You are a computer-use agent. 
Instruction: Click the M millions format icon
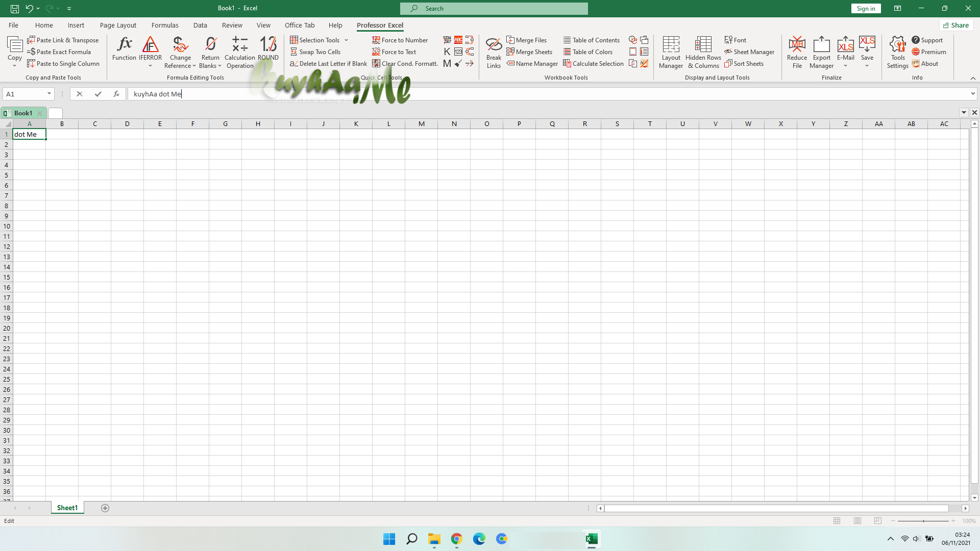pos(447,64)
